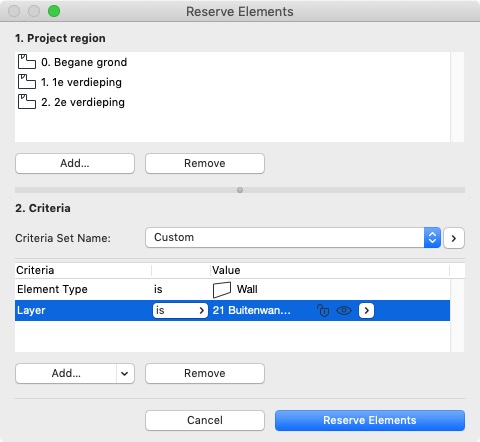Click Remove under Project region
The image size is (480, 442).
[x=205, y=163]
